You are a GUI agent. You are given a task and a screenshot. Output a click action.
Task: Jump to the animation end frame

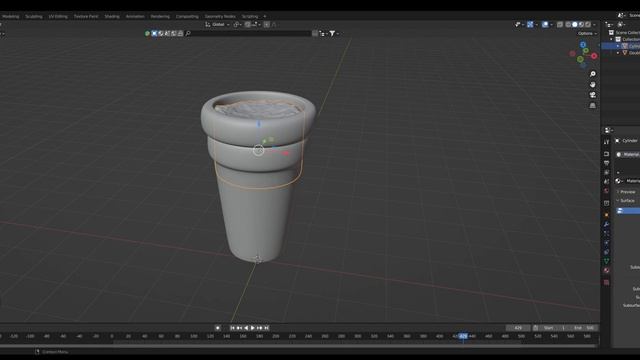[x=267, y=328]
